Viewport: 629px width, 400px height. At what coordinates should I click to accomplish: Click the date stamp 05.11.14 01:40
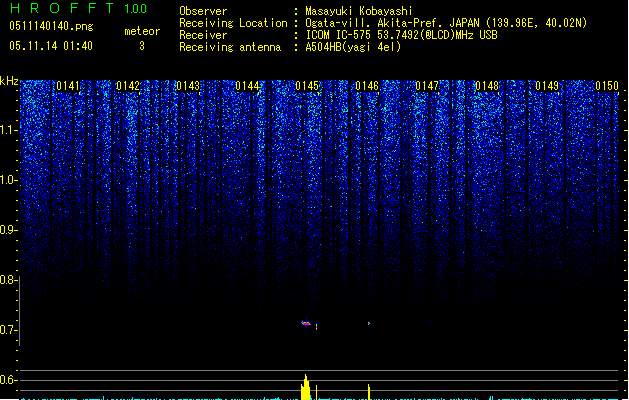[51, 46]
